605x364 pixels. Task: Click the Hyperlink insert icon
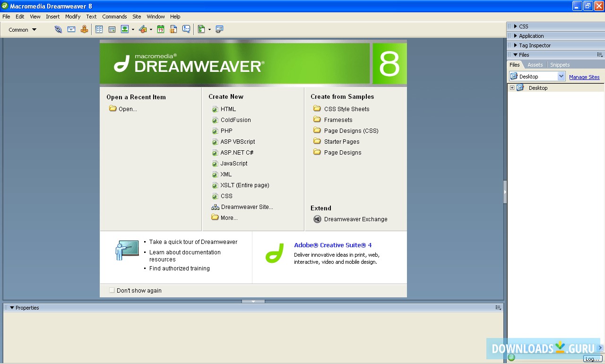click(58, 29)
